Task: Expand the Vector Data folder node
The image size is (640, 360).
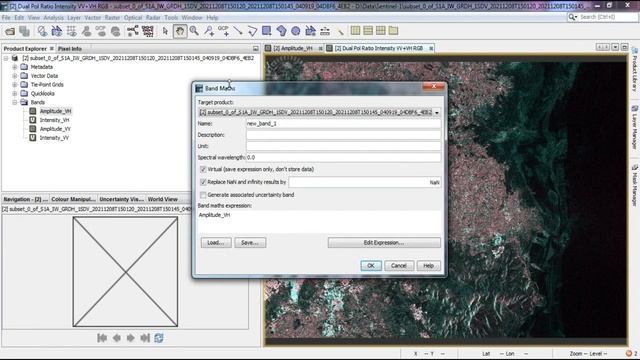Action: (x=15, y=76)
